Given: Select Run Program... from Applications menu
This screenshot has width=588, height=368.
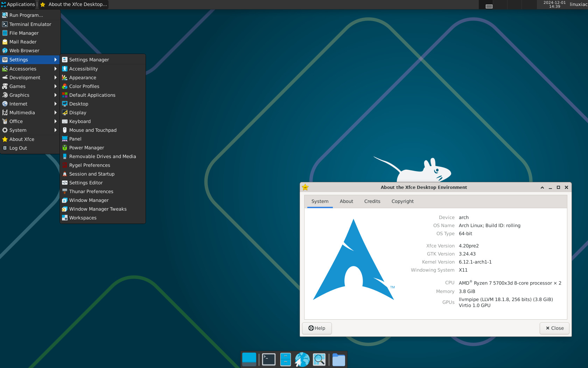Looking at the screenshot, I should pos(30,15).
